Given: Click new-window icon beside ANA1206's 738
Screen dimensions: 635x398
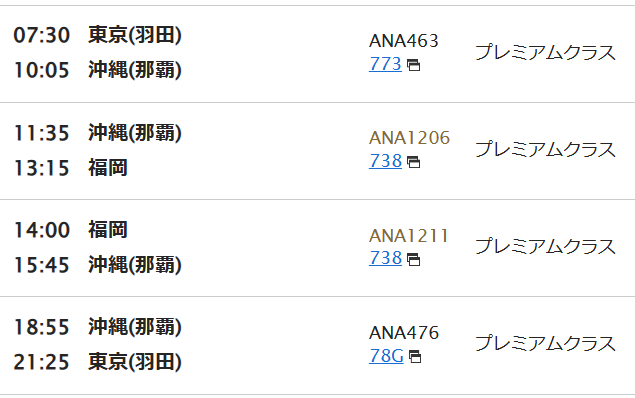Looking at the screenshot, I should pyautogui.click(x=413, y=162).
